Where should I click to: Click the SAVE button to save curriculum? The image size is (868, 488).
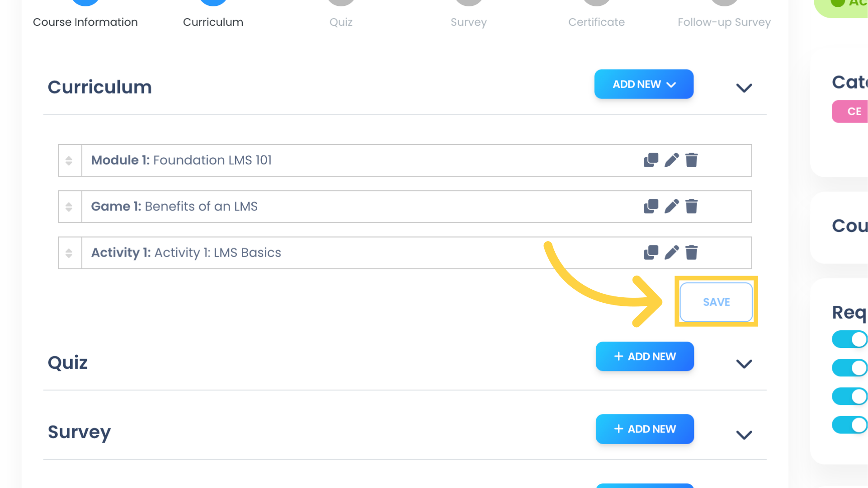pyautogui.click(x=716, y=302)
